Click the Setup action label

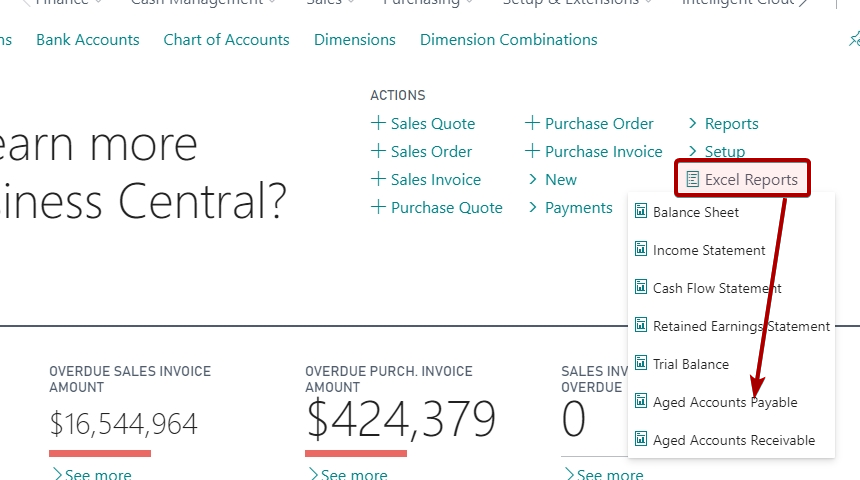(725, 151)
